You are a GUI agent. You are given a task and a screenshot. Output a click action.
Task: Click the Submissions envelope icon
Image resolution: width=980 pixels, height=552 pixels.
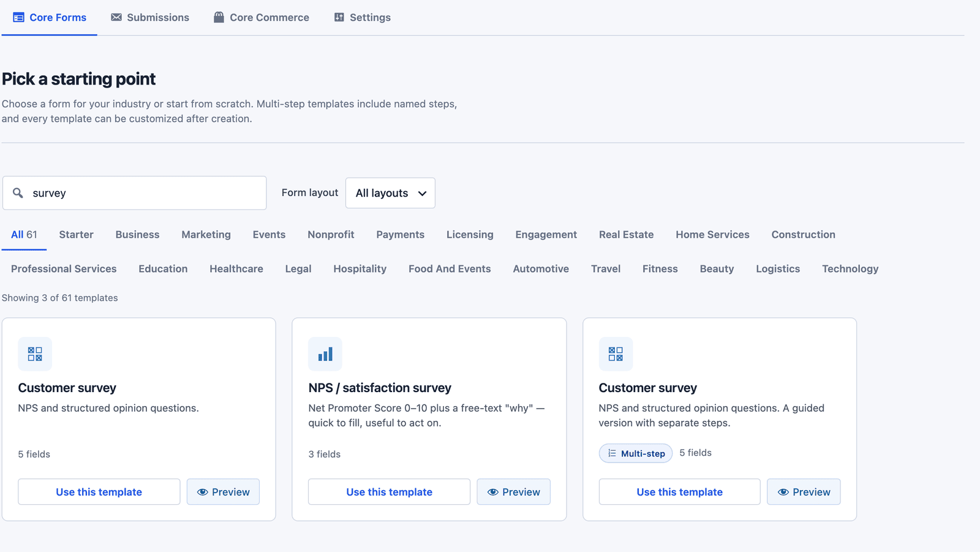116,18
